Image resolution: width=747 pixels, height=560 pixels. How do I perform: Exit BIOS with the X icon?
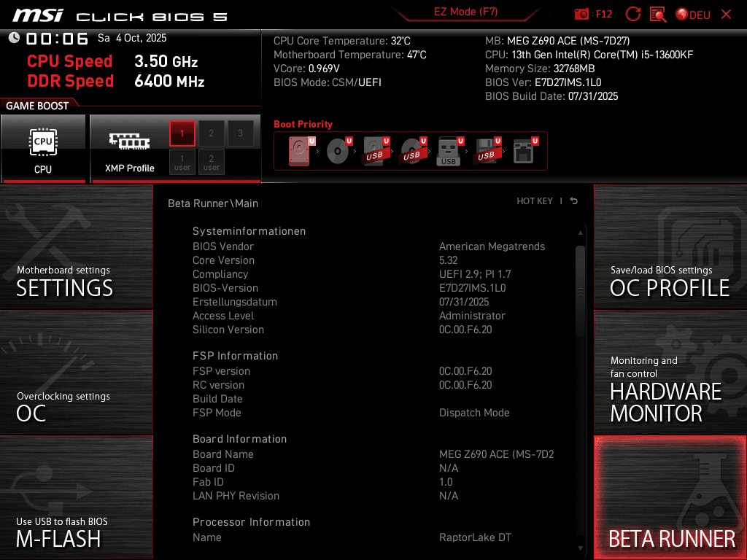click(x=726, y=15)
